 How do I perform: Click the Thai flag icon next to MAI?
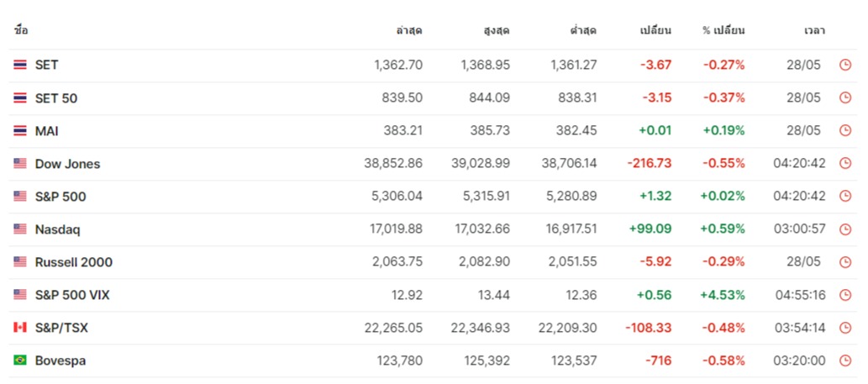[20, 131]
